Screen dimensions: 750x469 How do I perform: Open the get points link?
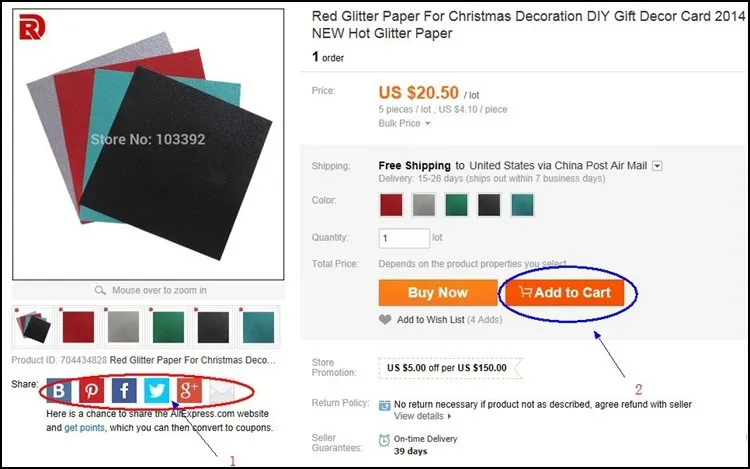point(84,427)
